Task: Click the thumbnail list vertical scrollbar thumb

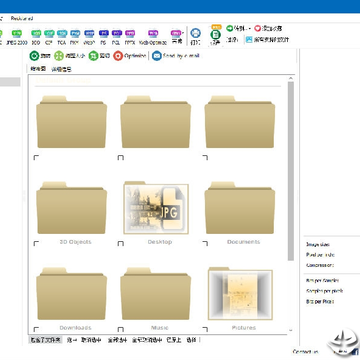Action: (291, 171)
